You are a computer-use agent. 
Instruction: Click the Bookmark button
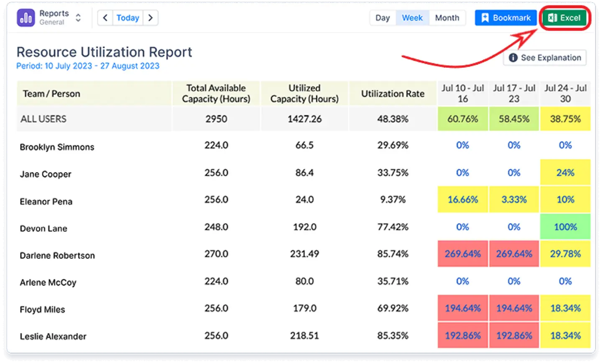click(505, 18)
